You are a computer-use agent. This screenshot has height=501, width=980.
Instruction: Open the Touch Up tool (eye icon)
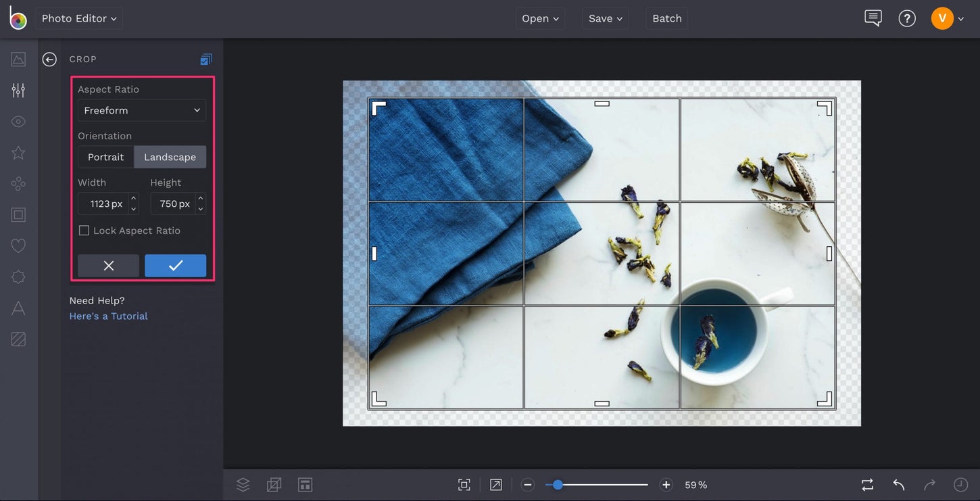[18, 121]
